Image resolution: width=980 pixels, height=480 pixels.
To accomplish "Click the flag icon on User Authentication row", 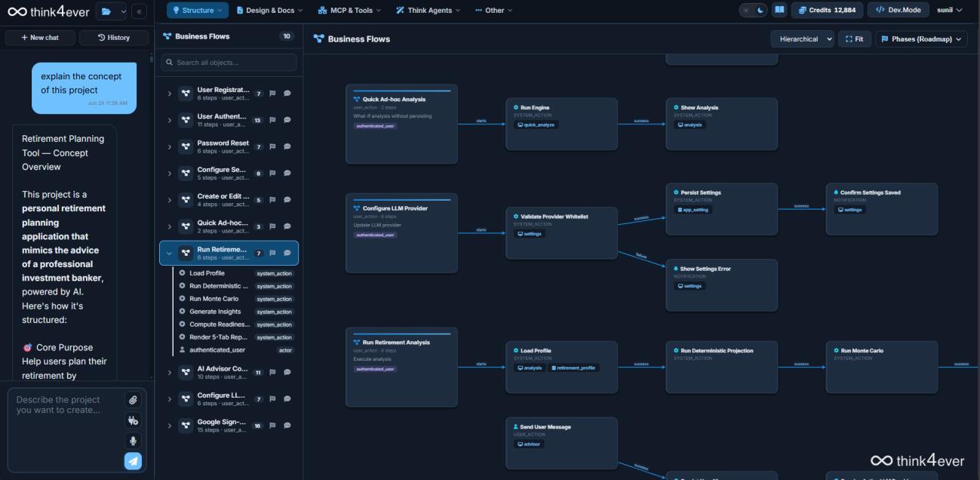I will [272, 120].
